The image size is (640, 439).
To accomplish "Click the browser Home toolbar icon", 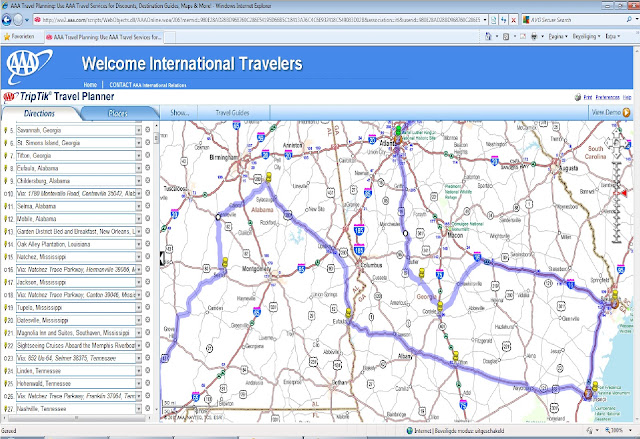I will [488, 36].
